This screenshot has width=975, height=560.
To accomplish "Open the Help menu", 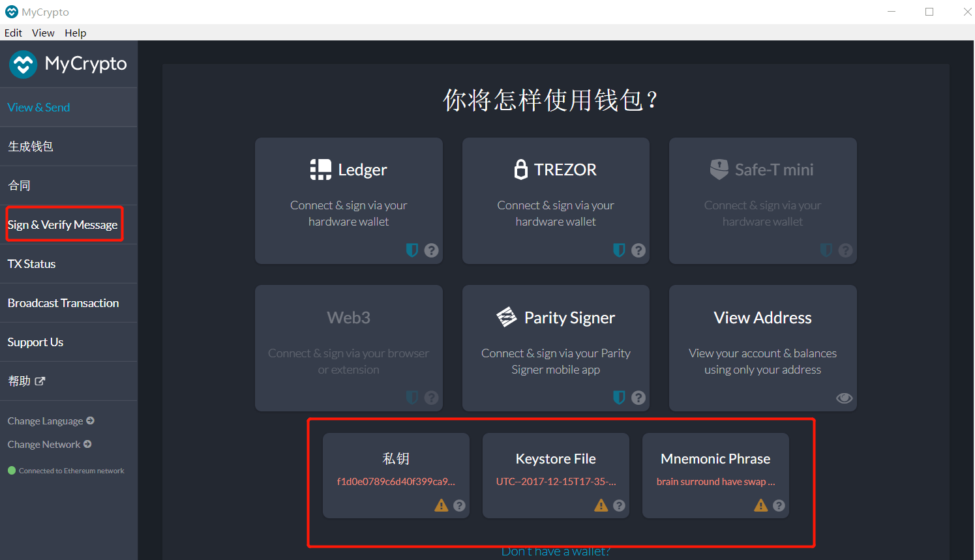I will coord(75,32).
